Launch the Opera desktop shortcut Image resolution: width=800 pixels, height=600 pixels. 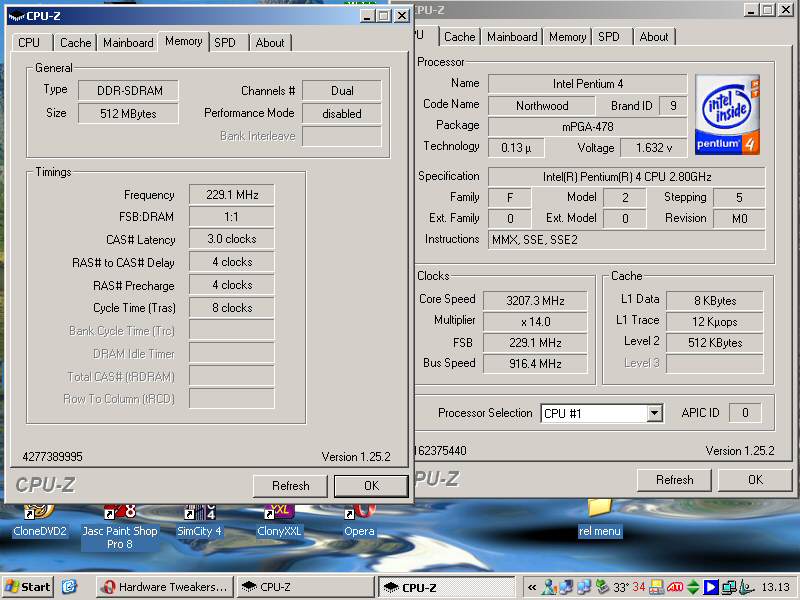coord(359,520)
